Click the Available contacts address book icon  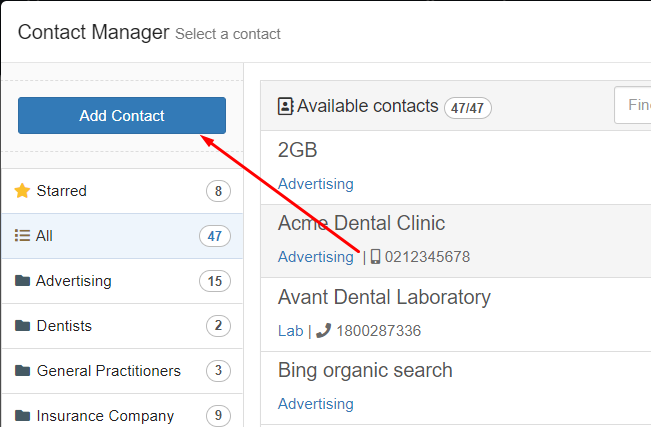coord(285,106)
